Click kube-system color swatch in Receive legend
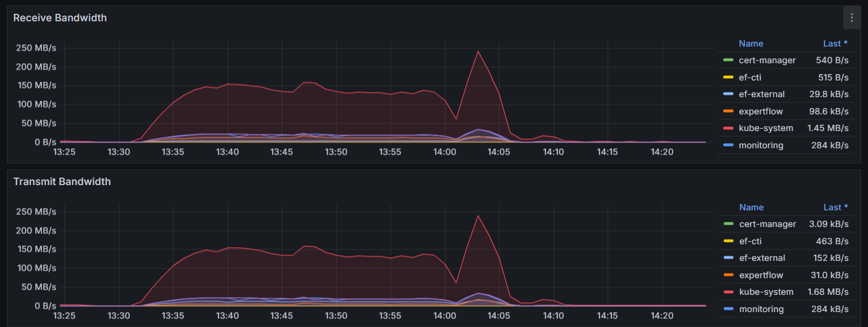Screen dimensions: 868x327 [x=728, y=128]
